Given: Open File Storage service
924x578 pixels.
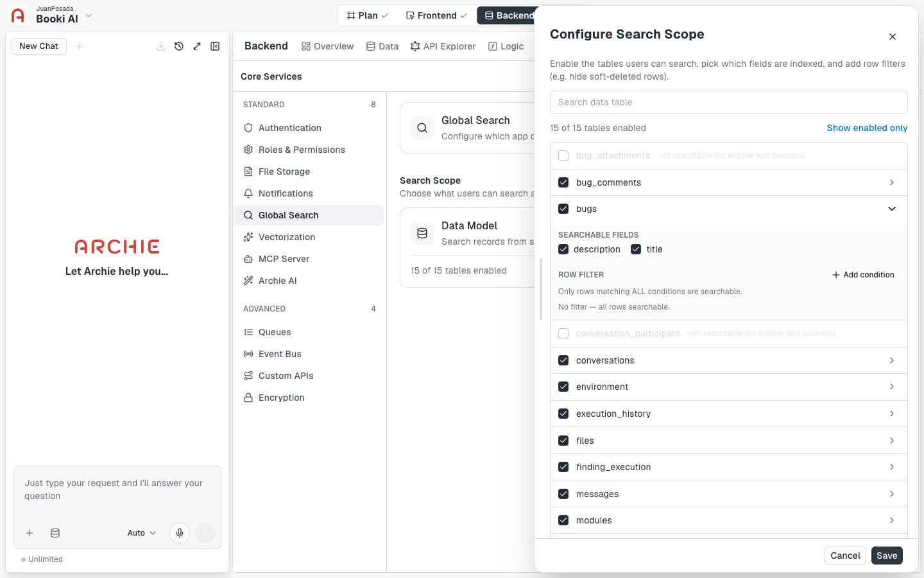Looking at the screenshot, I should [x=309, y=171].
